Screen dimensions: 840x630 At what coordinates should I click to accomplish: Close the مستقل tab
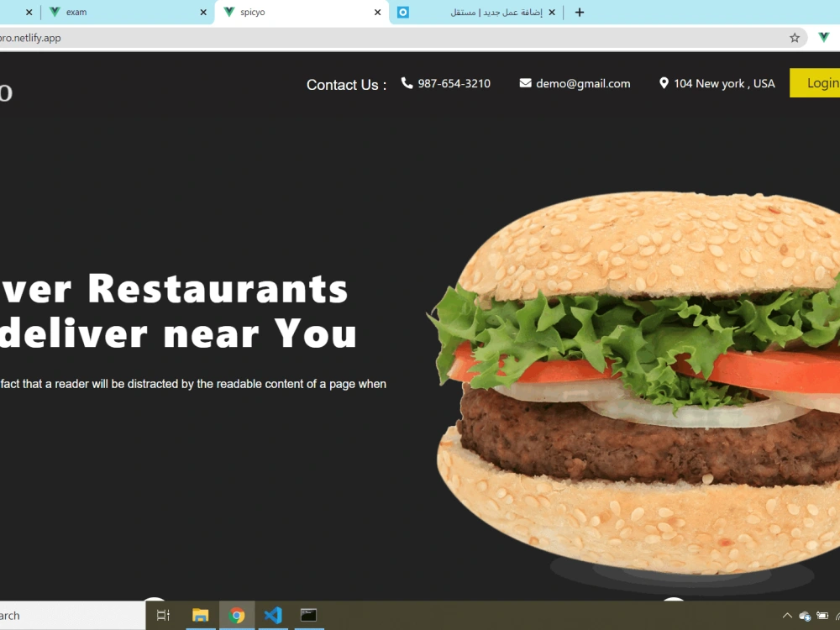[552, 13]
